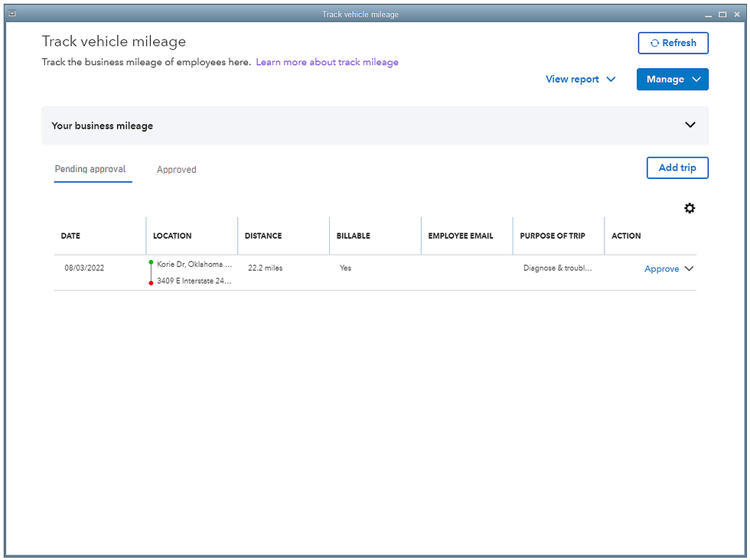
Task: Open Learn more about track mileage link
Action: tap(327, 62)
